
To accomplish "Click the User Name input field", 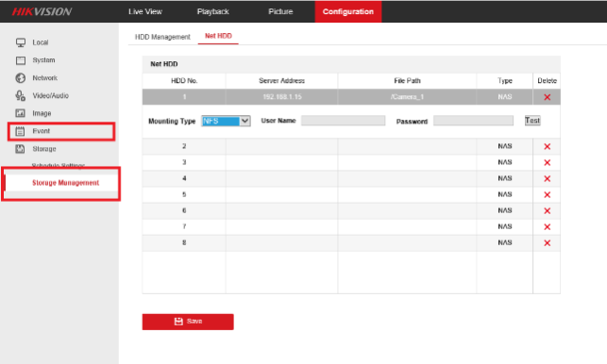I will coord(343,121).
